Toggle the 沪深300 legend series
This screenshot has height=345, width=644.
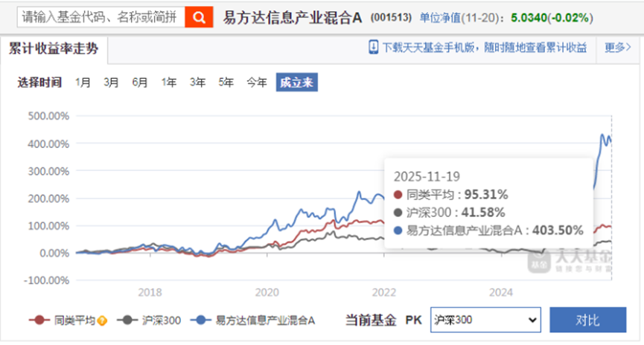(149, 320)
